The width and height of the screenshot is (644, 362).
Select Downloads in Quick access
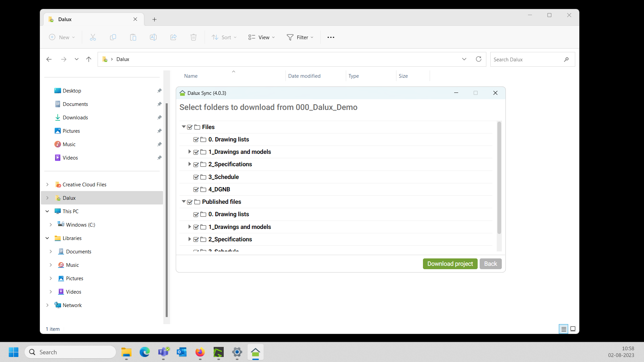[75, 118]
